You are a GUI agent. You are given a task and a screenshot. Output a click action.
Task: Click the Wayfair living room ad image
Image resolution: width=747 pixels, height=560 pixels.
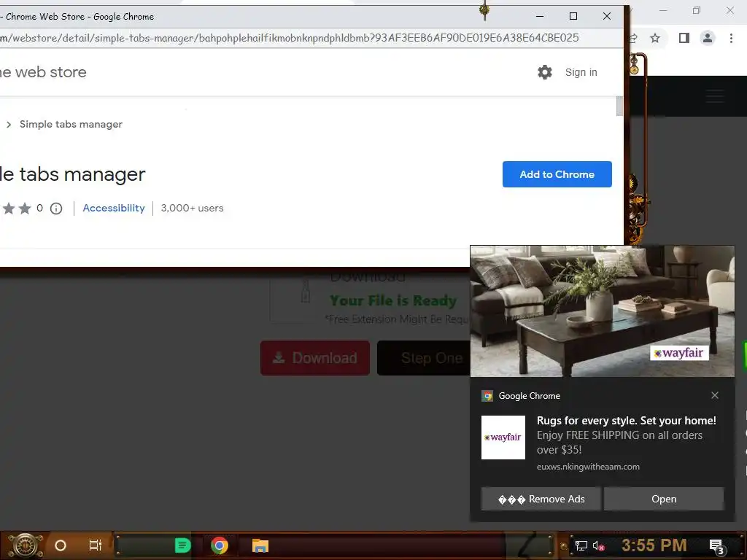(x=602, y=311)
